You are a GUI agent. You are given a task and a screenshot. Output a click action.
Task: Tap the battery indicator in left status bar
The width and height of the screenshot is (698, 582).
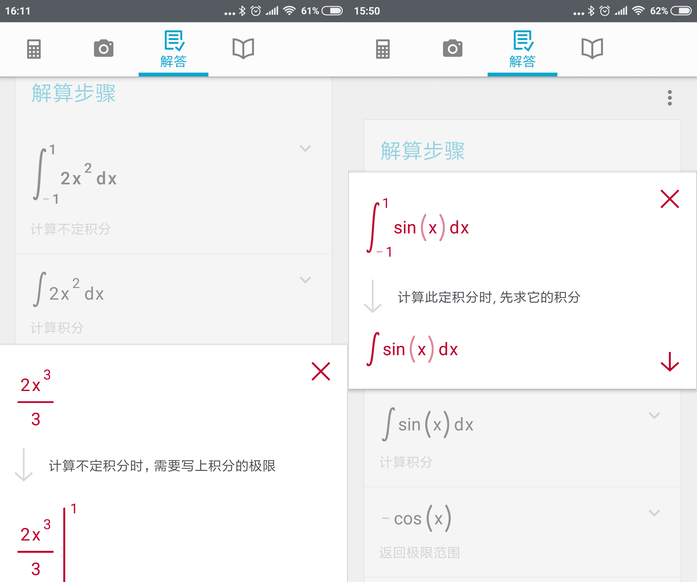pos(332,11)
